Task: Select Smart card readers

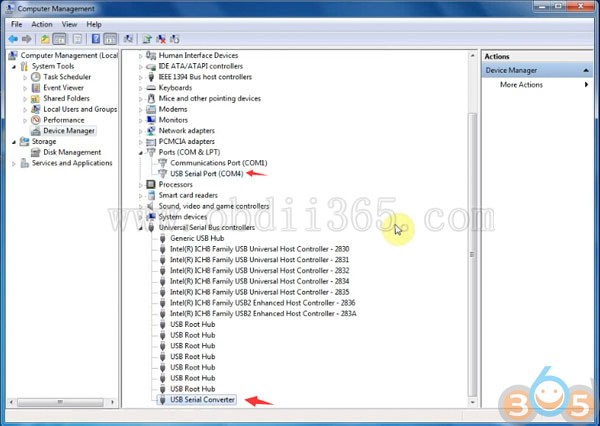Action: (188, 195)
